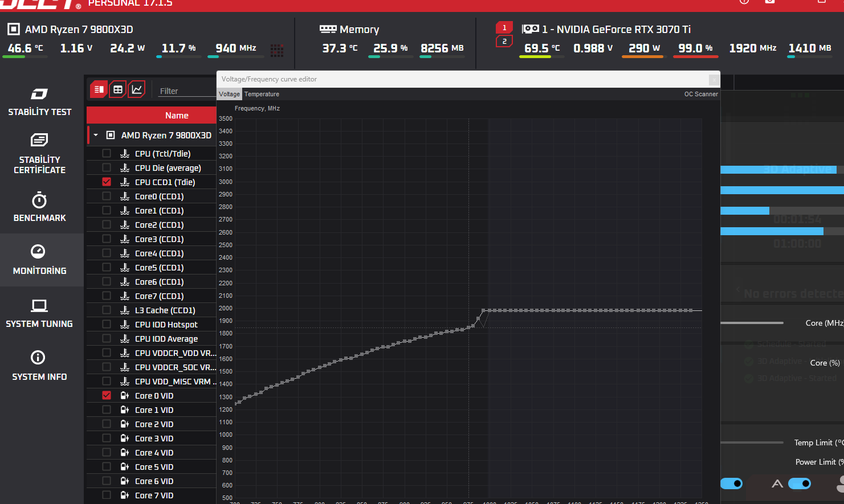Screen dimensions: 844x504
Task: Click the GPU memory value 1410 MB
Action: [x=810, y=48]
